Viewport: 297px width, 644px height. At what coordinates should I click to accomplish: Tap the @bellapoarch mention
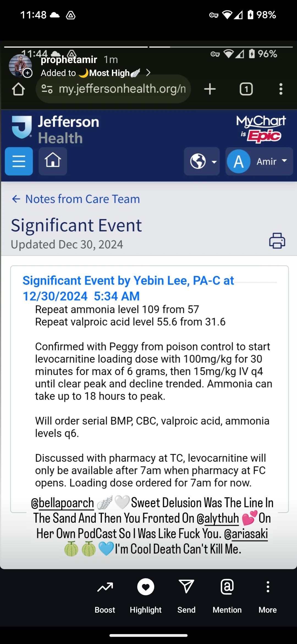point(62,503)
